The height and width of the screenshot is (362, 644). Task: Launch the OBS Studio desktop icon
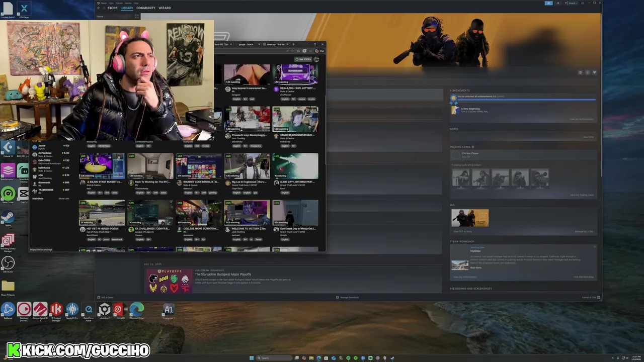[x=8, y=264]
